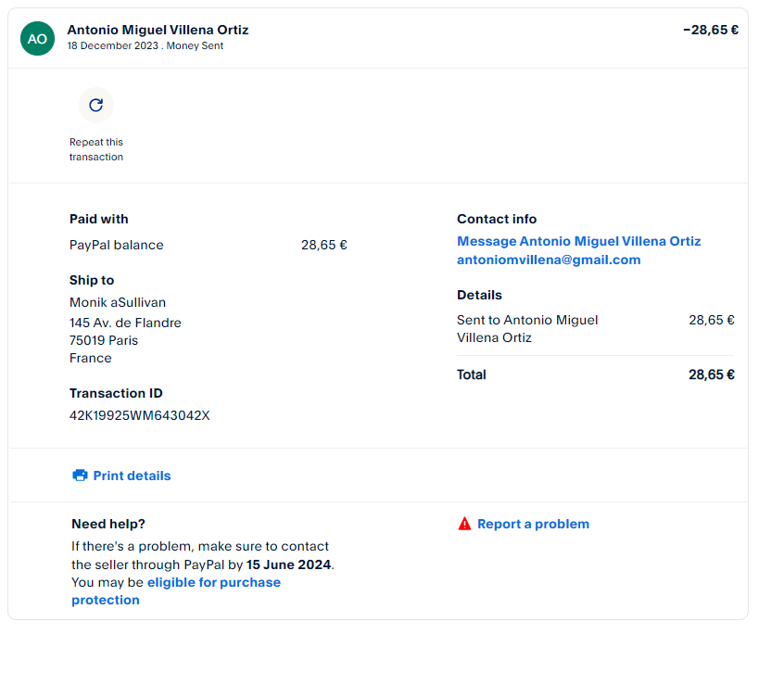The image size is (784, 685).
Task: Click the red warning triangle icon
Action: (464, 524)
